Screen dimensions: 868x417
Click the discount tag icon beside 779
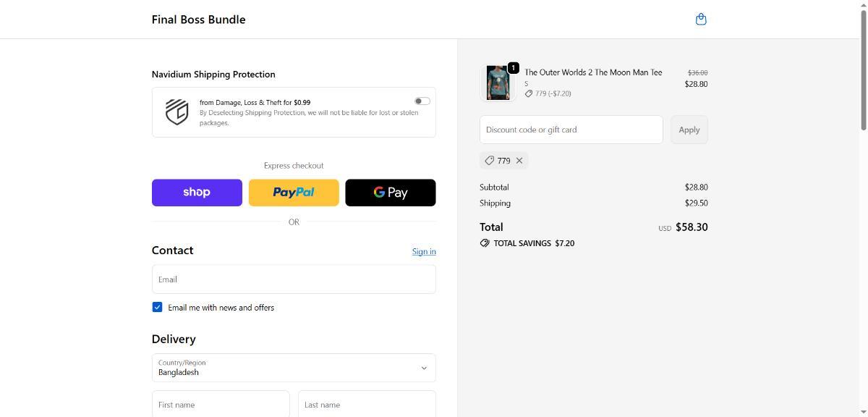(x=490, y=161)
